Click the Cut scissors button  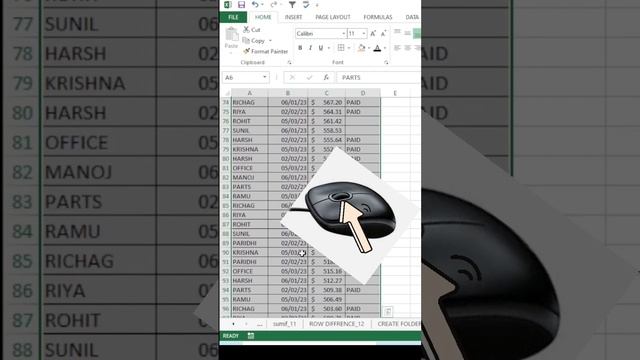coord(251,30)
